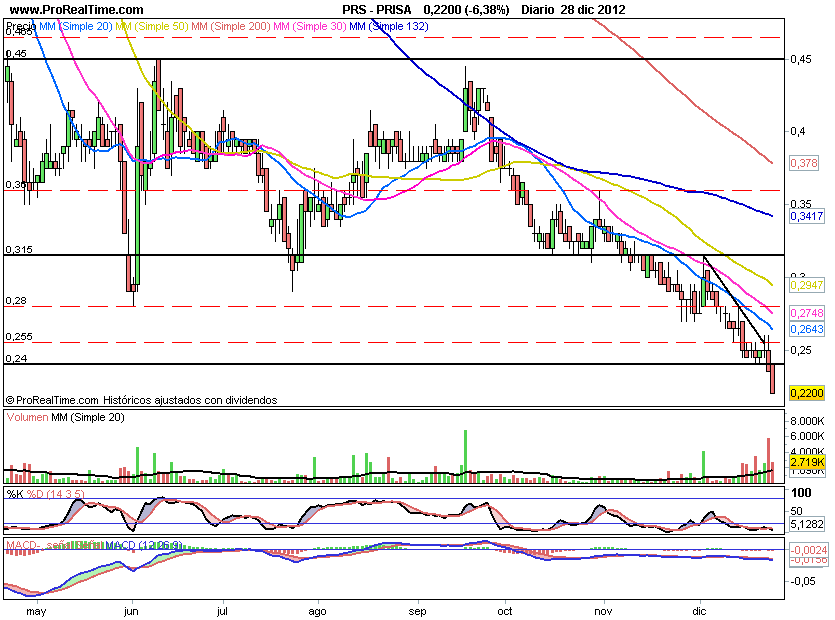Click the 5,1282 stochastic value tag
Viewport: 835px width, 620px height.
tap(807, 524)
